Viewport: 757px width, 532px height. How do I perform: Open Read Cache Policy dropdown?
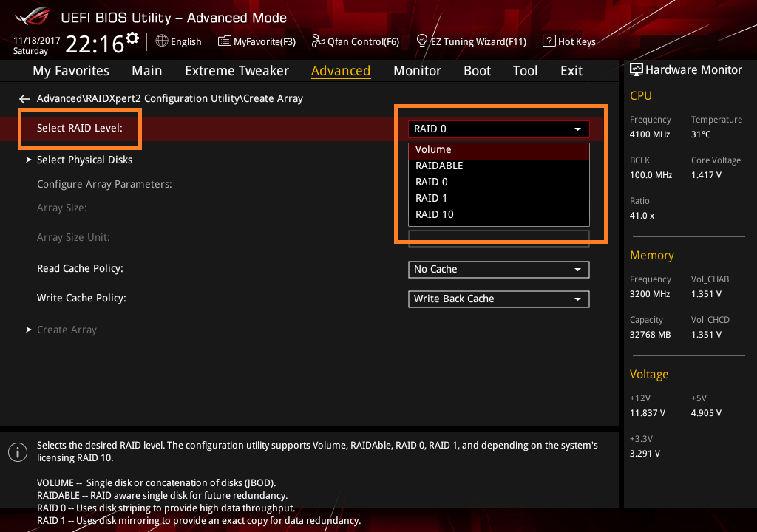[x=499, y=270]
